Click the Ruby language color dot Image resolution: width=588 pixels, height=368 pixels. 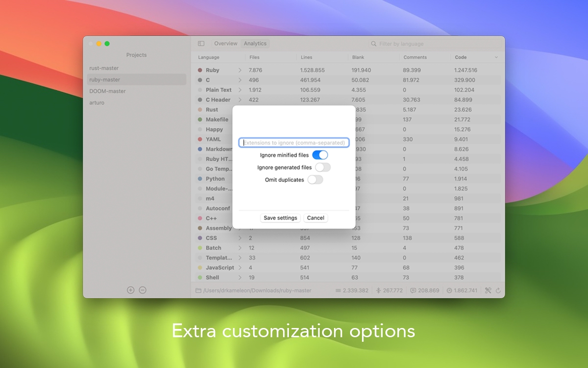[200, 70]
